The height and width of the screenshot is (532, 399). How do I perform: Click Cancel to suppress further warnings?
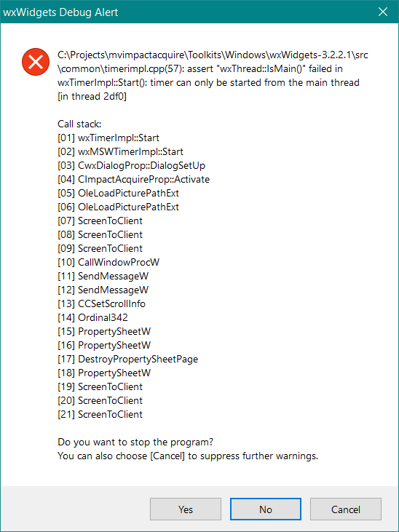click(x=346, y=509)
